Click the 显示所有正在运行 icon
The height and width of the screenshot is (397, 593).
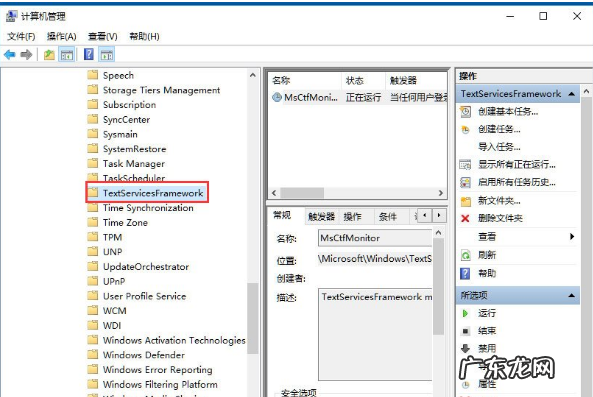click(x=465, y=165)
